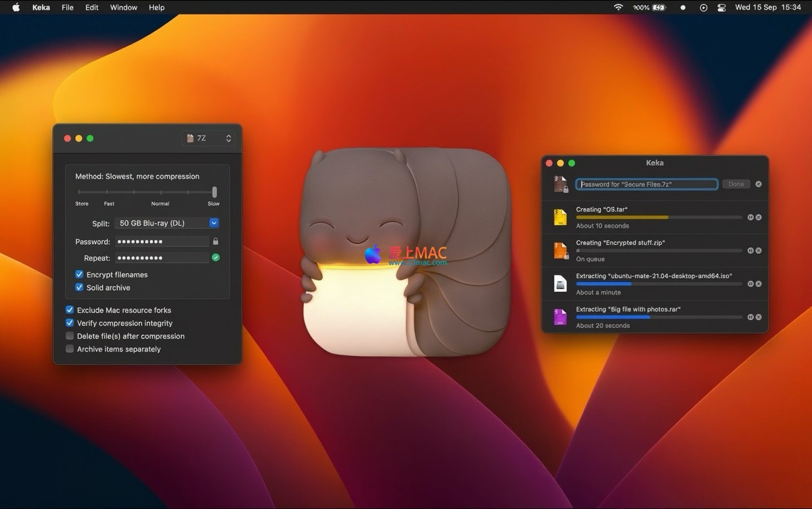Viewport: 812px width, 509px height.
Task: Disable the Encrypt filenames checkbox
Action: (80, 274)
